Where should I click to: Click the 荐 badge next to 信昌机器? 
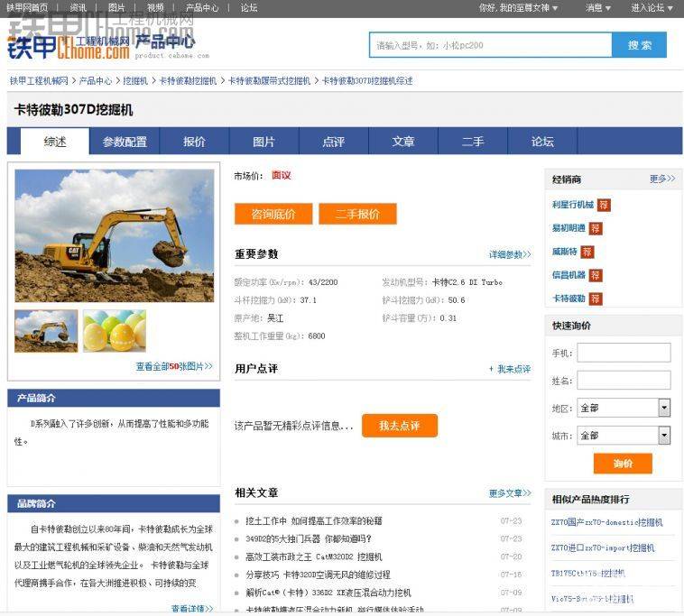pos(596,275)
